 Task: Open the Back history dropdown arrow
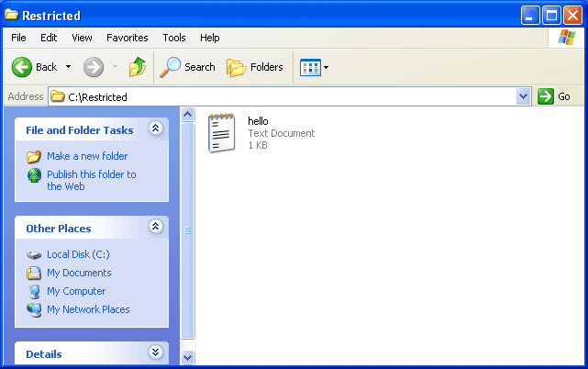68,67
